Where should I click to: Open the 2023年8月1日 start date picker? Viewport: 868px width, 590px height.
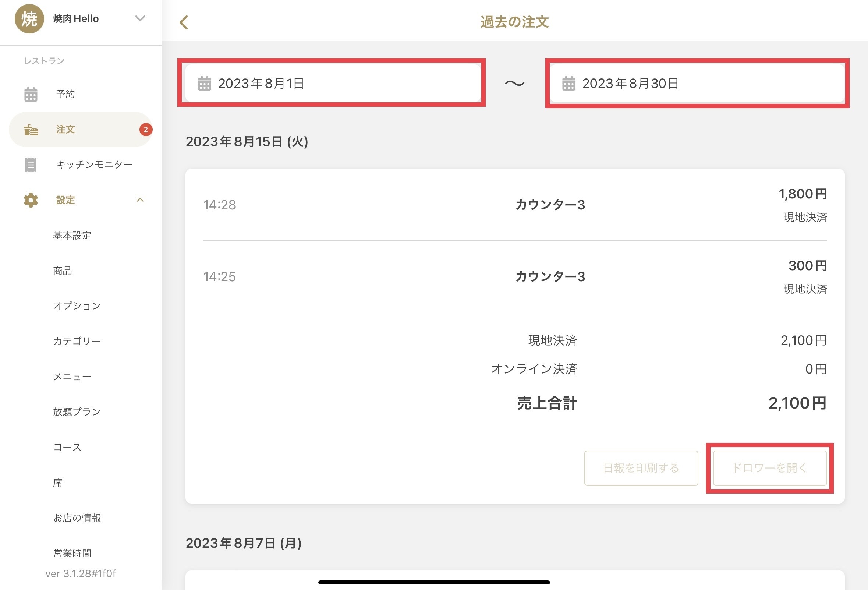click(332, 83)
